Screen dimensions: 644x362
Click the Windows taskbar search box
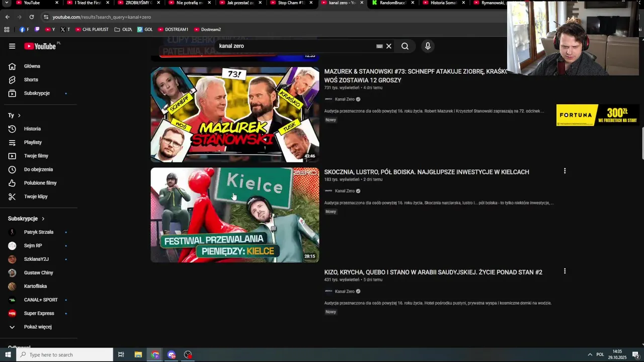click(64, 355)
